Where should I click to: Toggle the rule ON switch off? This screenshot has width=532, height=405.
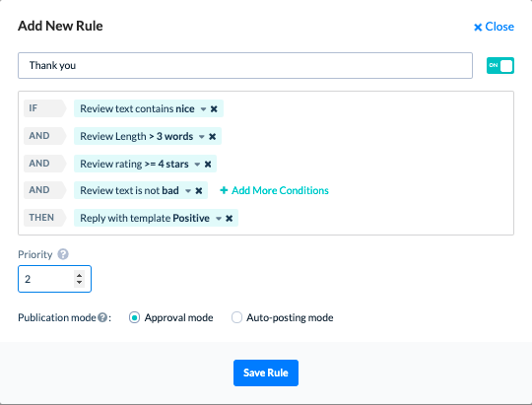point(500,65)
